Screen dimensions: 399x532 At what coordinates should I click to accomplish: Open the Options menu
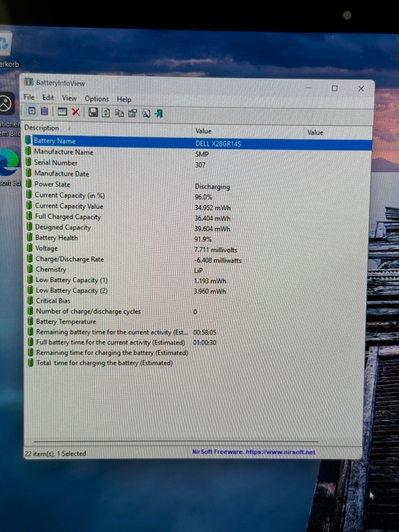[x=97, y=99]
